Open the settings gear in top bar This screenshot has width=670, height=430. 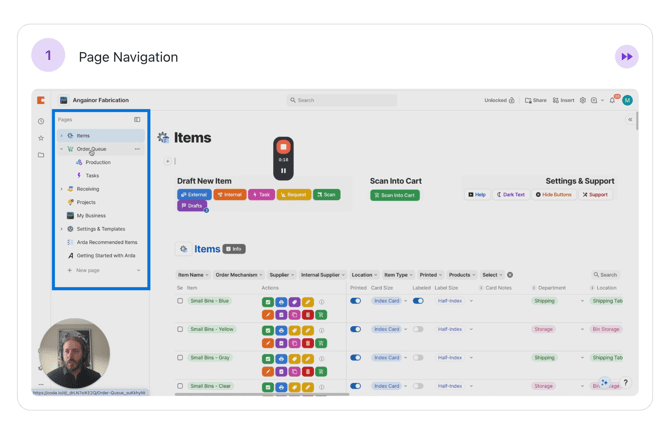click(583, 100)
